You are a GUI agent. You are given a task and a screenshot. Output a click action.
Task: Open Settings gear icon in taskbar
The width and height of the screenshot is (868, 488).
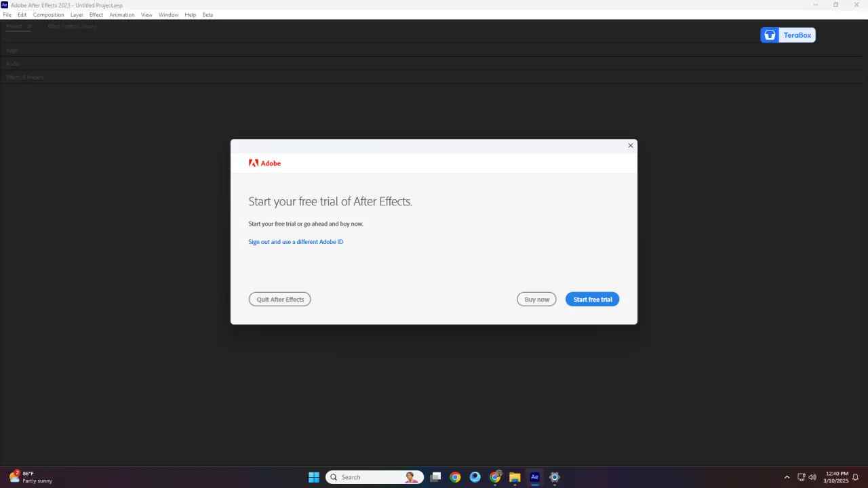tap(555, 477)
